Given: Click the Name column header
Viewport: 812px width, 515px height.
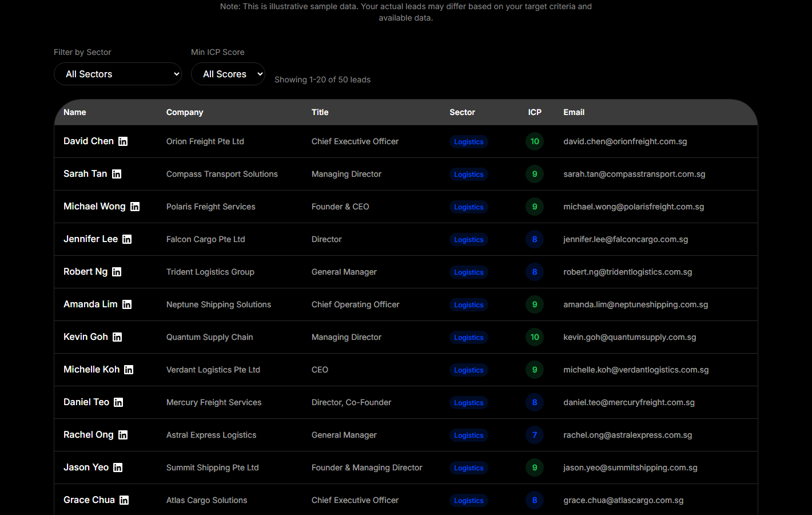Looking at the screenshot, I should click(75, 112).
